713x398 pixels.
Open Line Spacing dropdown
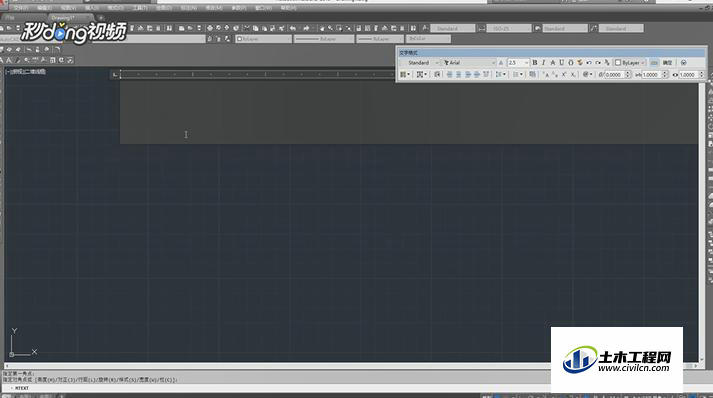click(x=501, y=75)
